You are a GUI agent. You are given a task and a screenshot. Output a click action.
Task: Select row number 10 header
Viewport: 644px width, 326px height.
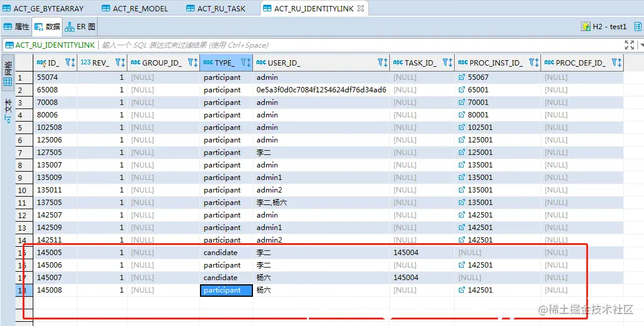click(x=24, y=190)
